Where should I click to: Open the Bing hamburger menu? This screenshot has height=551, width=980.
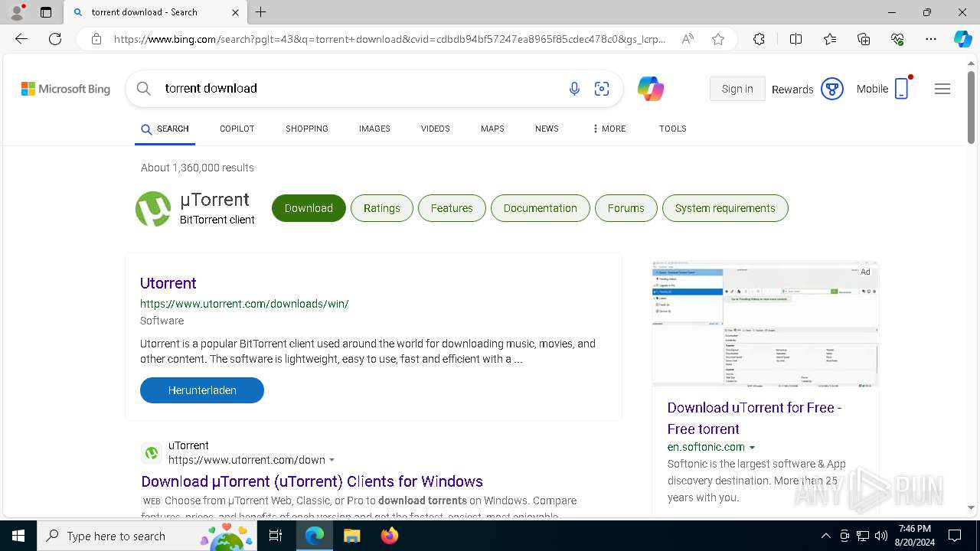[x=942, y=89]
